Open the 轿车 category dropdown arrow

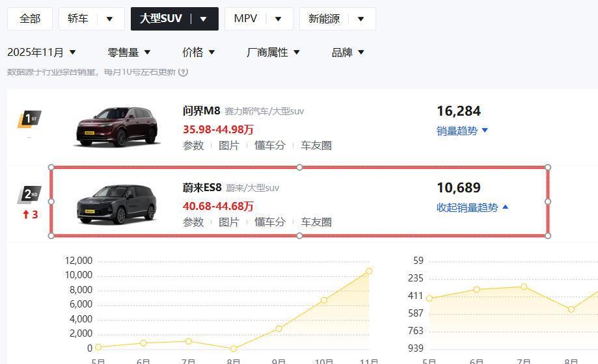(x=109, y=19)
